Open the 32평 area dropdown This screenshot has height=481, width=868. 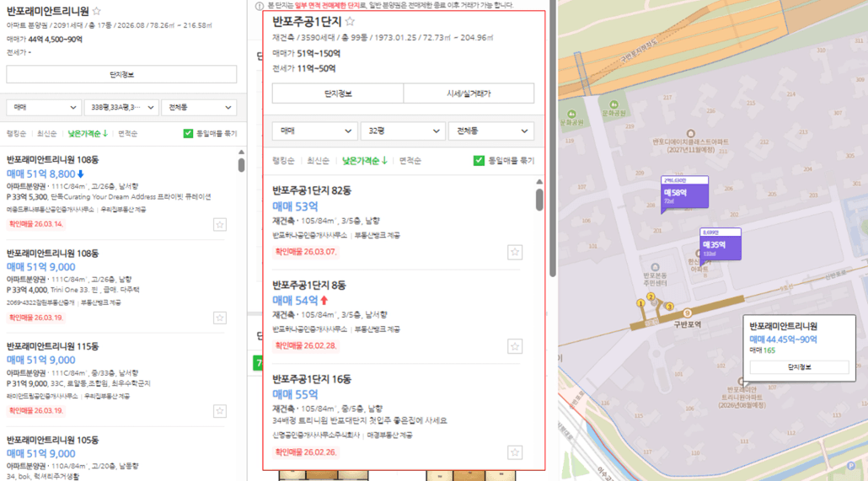pos(403,131)
